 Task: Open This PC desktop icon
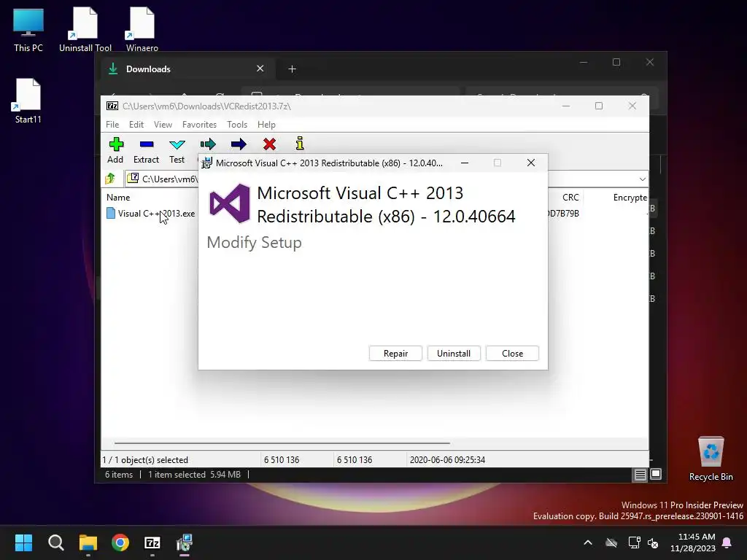pyautogui.click(x=28, y=29)
